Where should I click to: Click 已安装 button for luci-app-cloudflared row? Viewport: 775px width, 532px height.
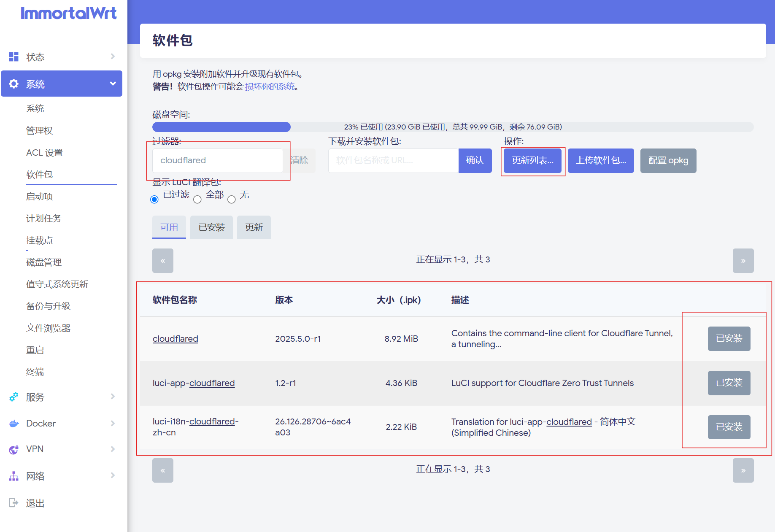tap(729, 383)
